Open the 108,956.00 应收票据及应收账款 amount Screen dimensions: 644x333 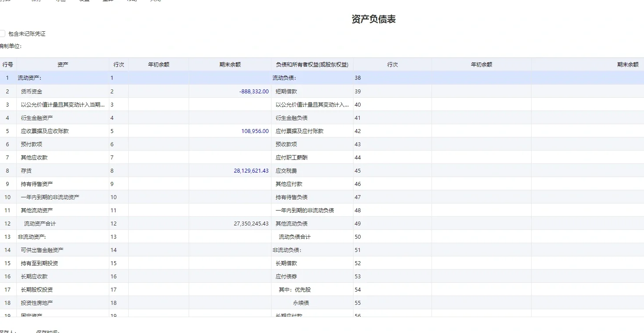click(255, 131)
